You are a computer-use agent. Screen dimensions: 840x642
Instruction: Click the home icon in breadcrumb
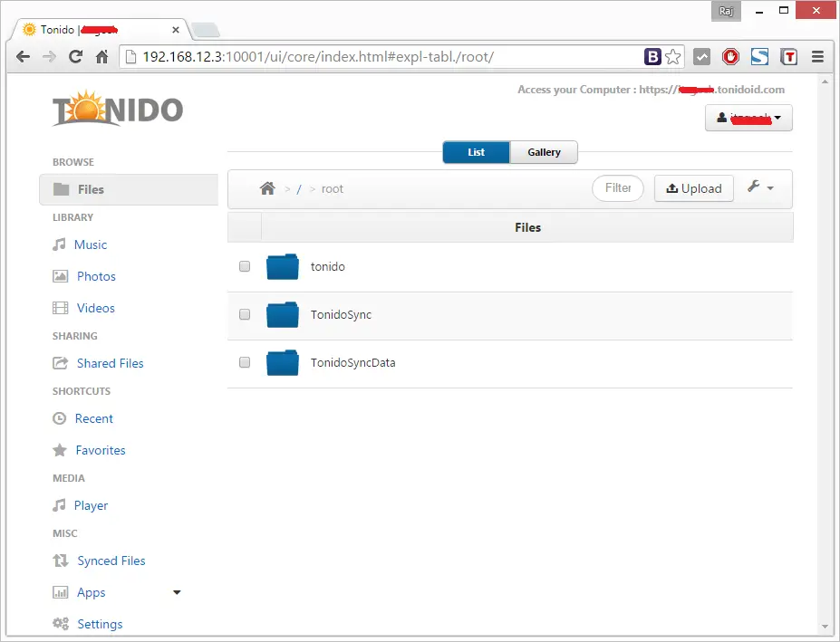(267, 188)
